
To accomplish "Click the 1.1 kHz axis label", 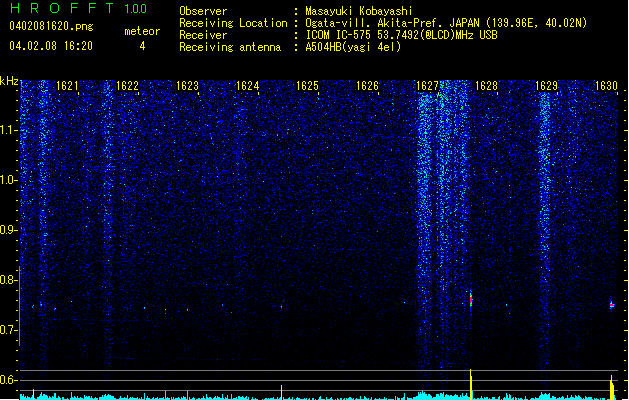I will point(9,130).
